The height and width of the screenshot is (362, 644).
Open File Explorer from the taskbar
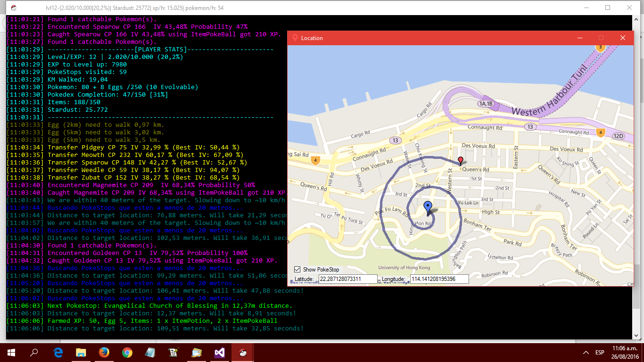[81, 352]
